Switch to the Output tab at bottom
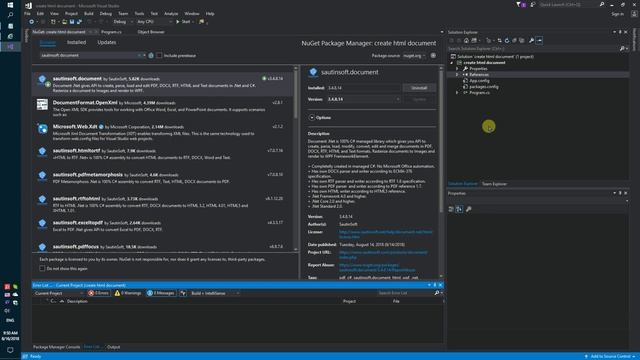Screen dimensions: 640x360 (x=113, y=347)
